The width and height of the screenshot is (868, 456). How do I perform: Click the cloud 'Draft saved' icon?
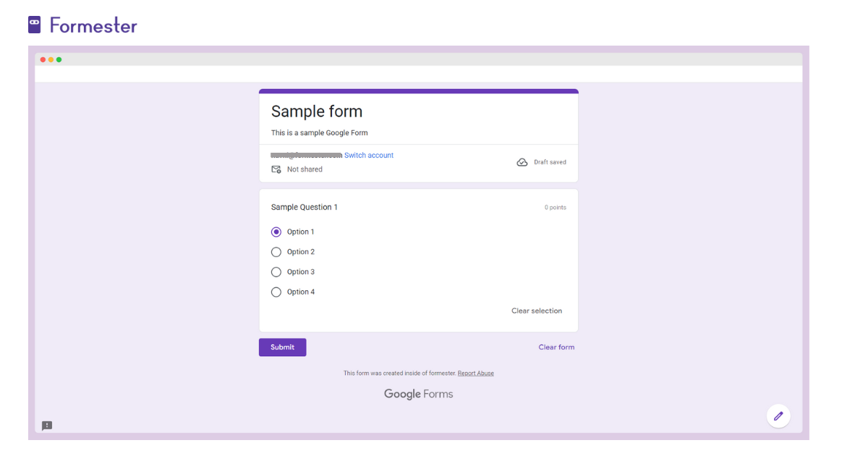click(522, 161)
